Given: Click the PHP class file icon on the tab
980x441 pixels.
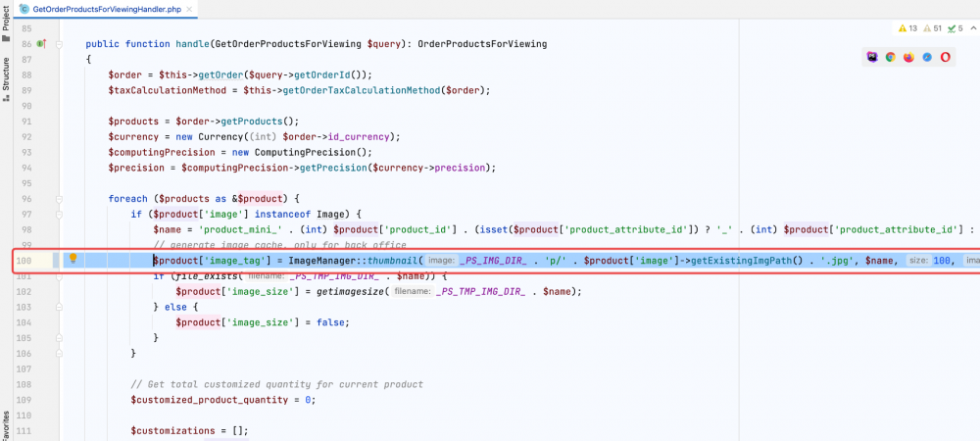Looking at the screenshot, I should (x=24, y=10).
